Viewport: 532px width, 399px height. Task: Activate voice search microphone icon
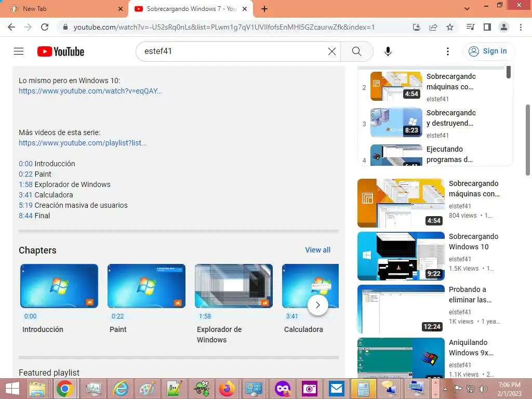pos(388,51)
